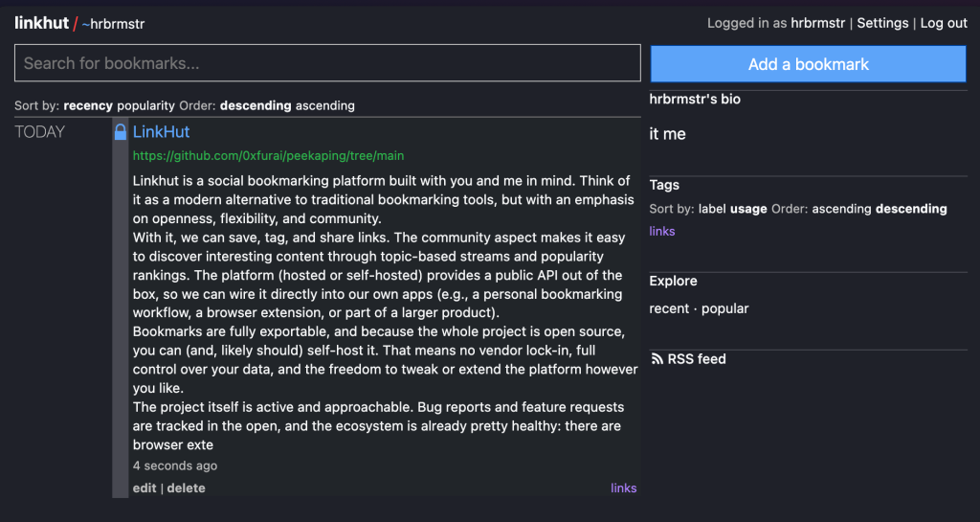Click the links tag under the bookmark
This screenshot has height=522, width=980.
[623, 488]
